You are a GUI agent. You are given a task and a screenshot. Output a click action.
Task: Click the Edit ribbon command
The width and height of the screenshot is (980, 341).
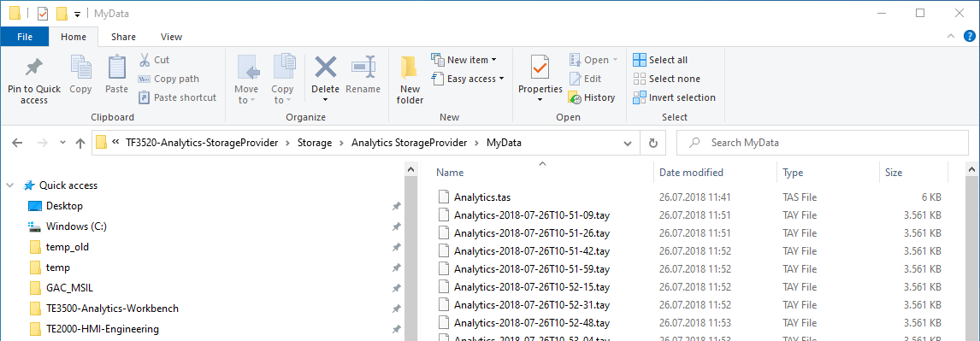585,79
